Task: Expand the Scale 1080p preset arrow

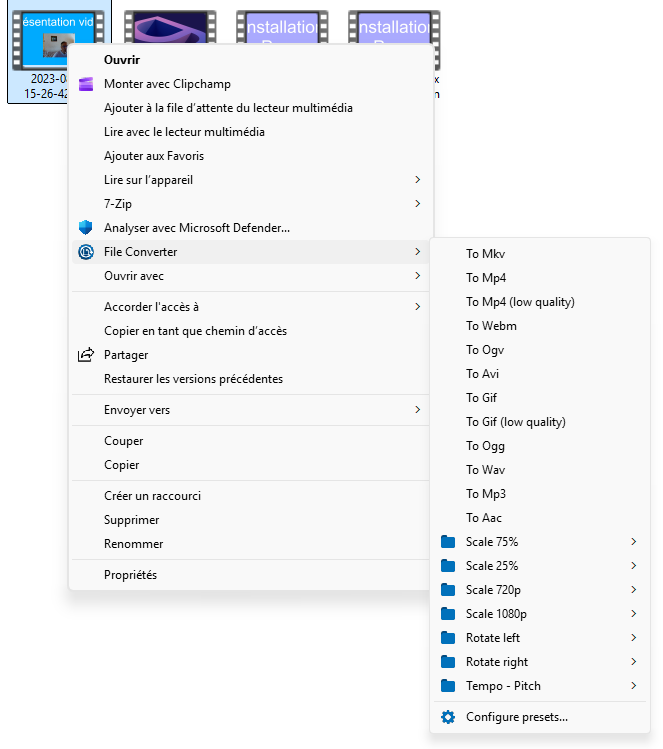Action: 633,614
